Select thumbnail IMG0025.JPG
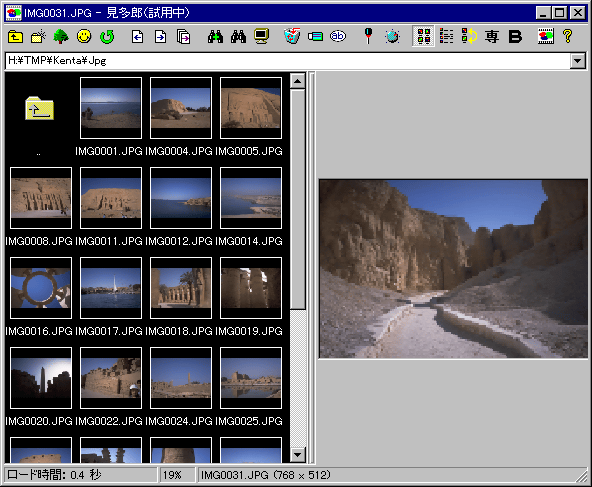The height and width of the screenshot is (487, 592). (251, 378)
